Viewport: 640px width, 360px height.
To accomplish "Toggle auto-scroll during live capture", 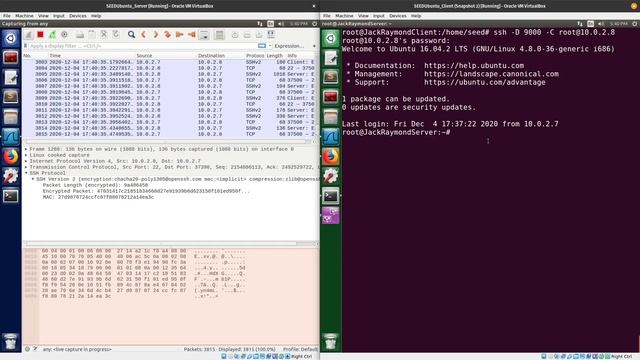I will click(204, 35).
